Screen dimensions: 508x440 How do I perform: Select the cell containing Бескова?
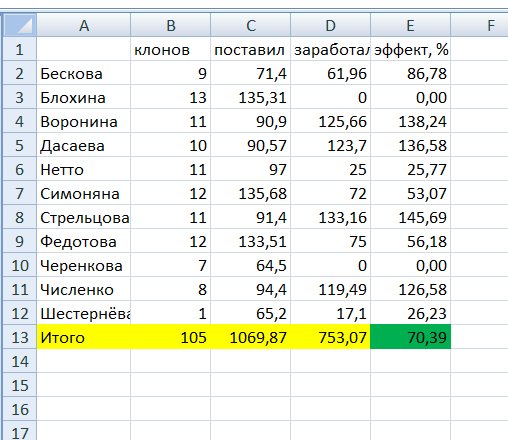point(84,73)
